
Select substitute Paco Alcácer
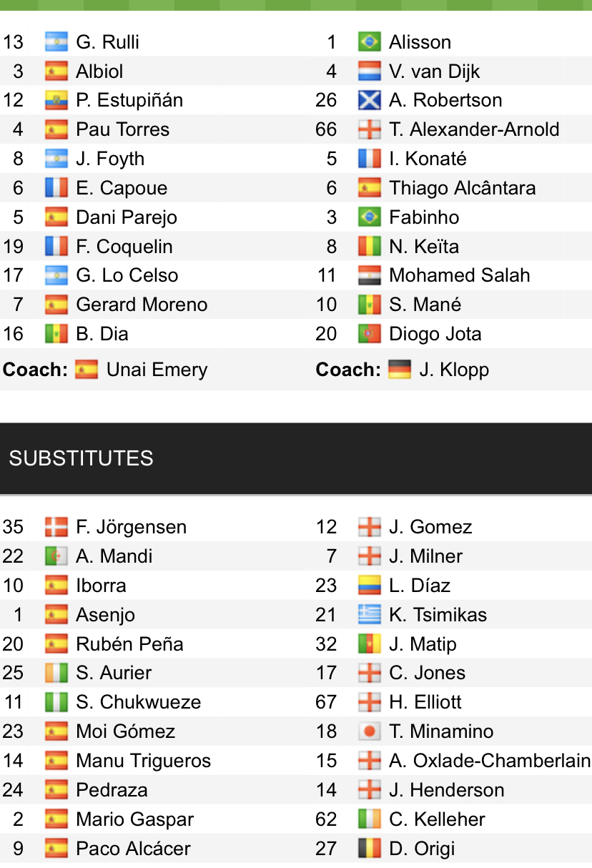pyautogui.click(x=133, y=849)
